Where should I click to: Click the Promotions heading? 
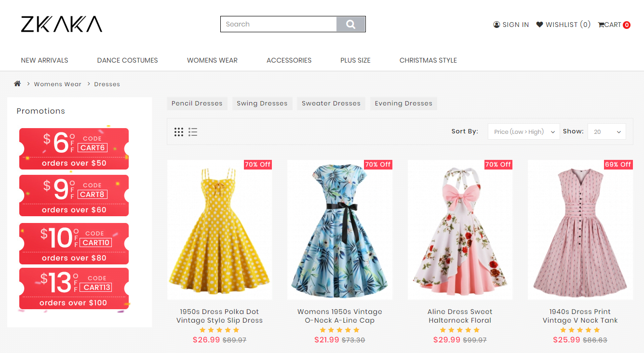point(40,111)
